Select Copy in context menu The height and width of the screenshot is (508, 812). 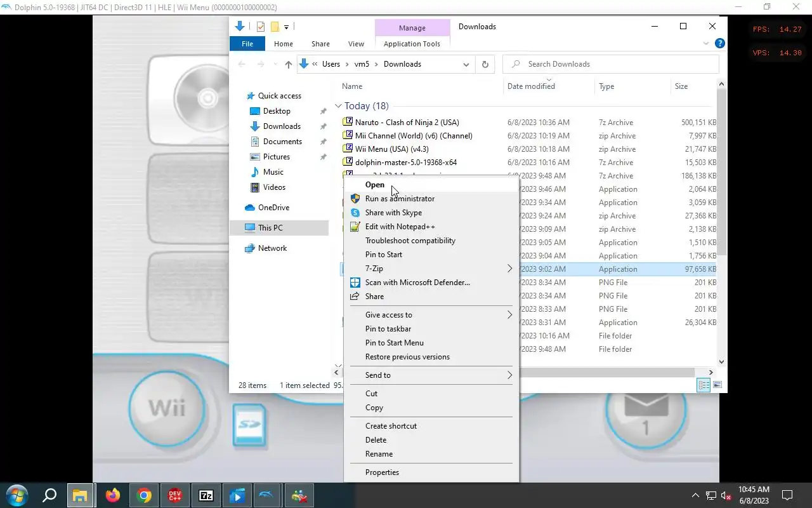(431, 408)
